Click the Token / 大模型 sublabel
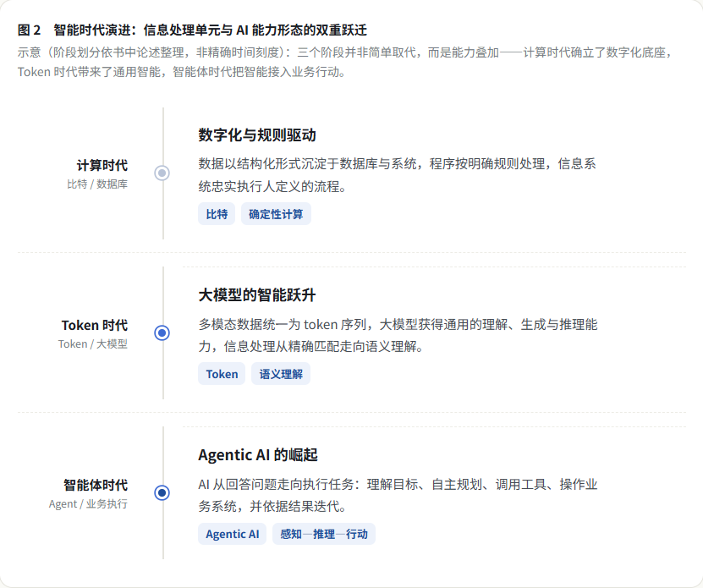The width and height of the screenshot is (703, 588). coord(93,344)
